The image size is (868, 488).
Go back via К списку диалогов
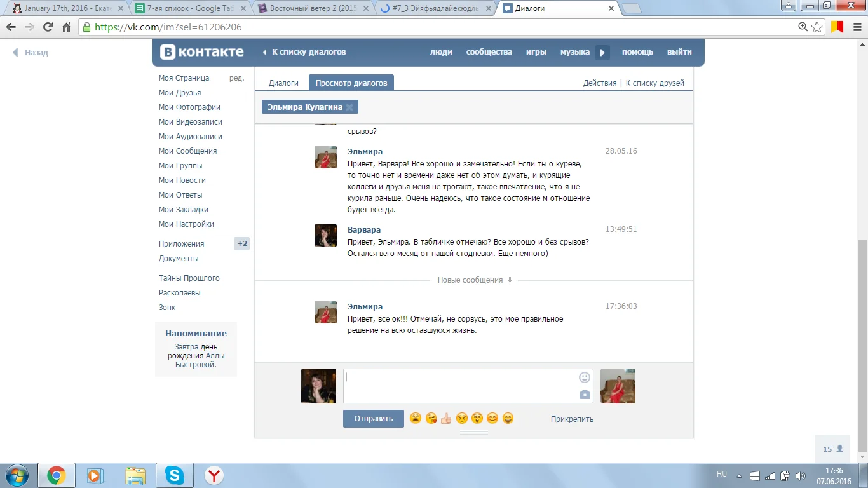point(304,52)
